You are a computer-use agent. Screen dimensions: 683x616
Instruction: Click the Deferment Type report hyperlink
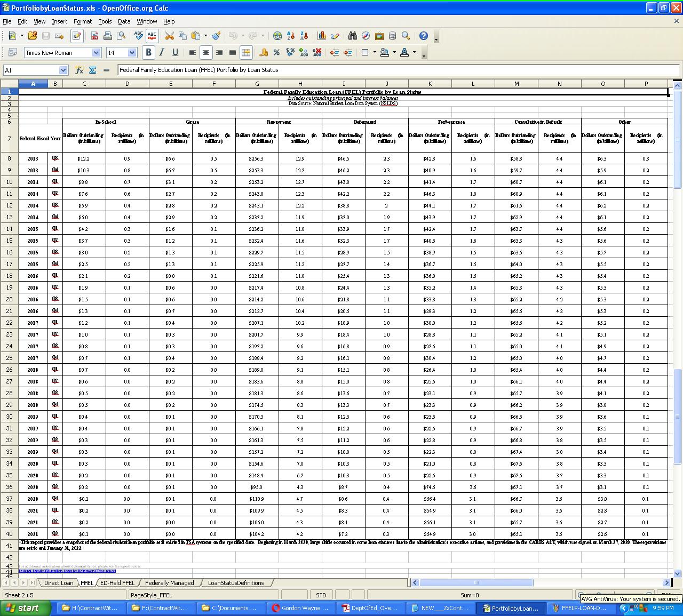click(x=67, y=571)
